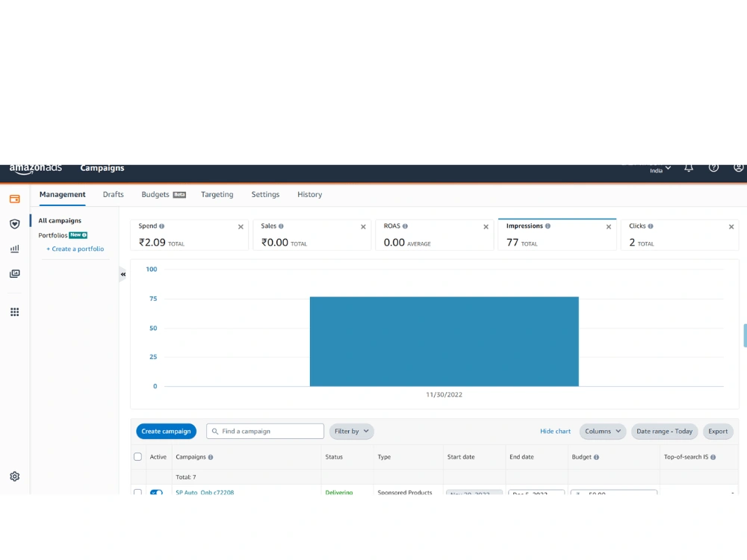Select All campaigns in the side panel

(x=60, y=220)
